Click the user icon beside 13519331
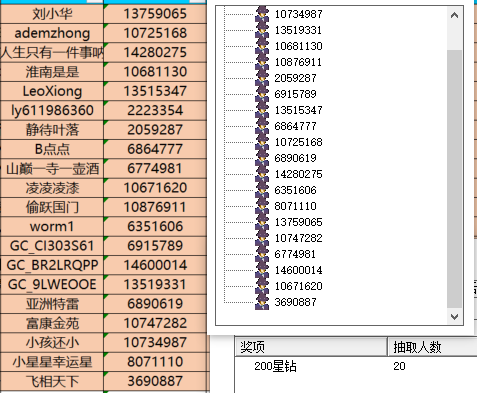Viewport: 477px width, 393px height. [262, 30]
